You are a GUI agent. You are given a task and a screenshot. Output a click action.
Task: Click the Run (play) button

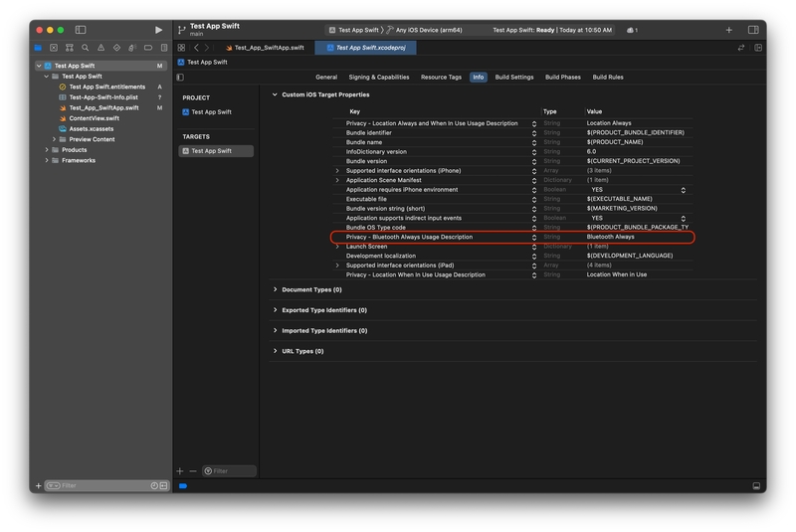tap(158, 30)
